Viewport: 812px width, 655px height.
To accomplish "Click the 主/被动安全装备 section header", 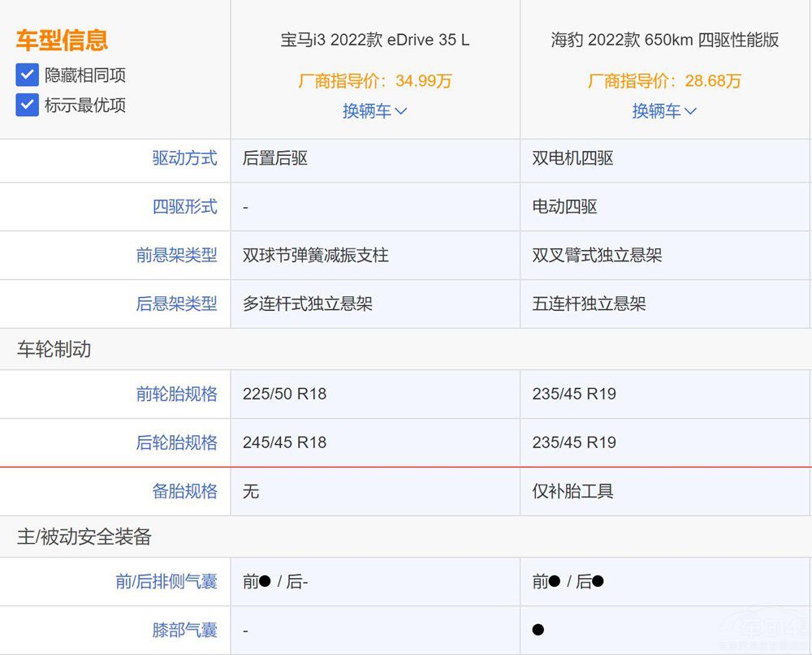I will click(84, 536).
